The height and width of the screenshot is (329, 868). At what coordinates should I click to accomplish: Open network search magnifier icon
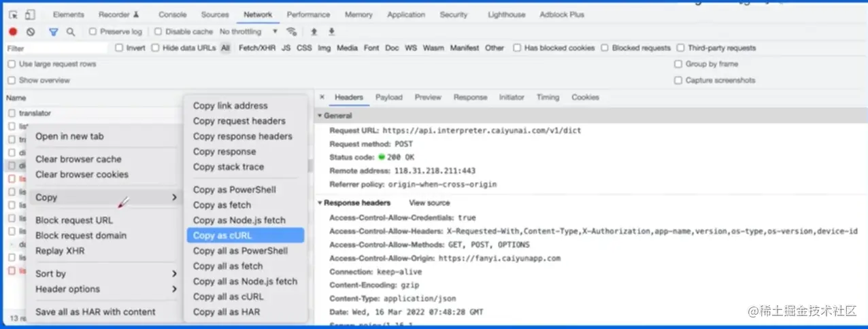(x=71, y=31)
